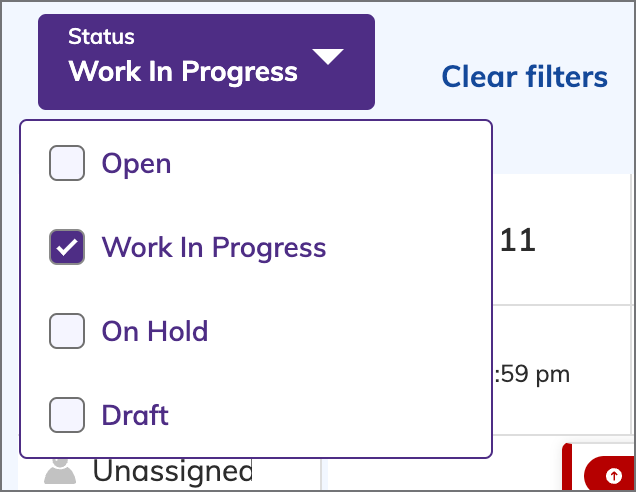
Task: Click the dark red vertical bar beside badge
Action: pos(567,467)
